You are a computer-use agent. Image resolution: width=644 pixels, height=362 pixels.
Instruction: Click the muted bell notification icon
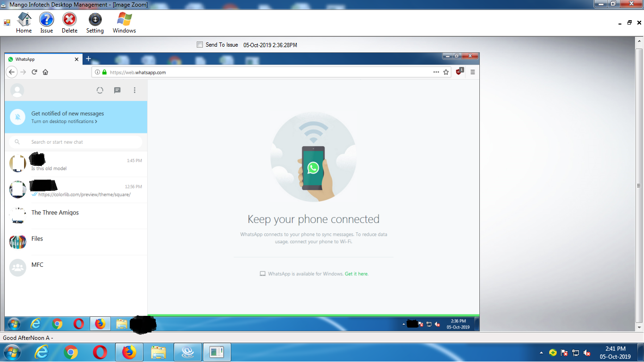click(18, 117)
